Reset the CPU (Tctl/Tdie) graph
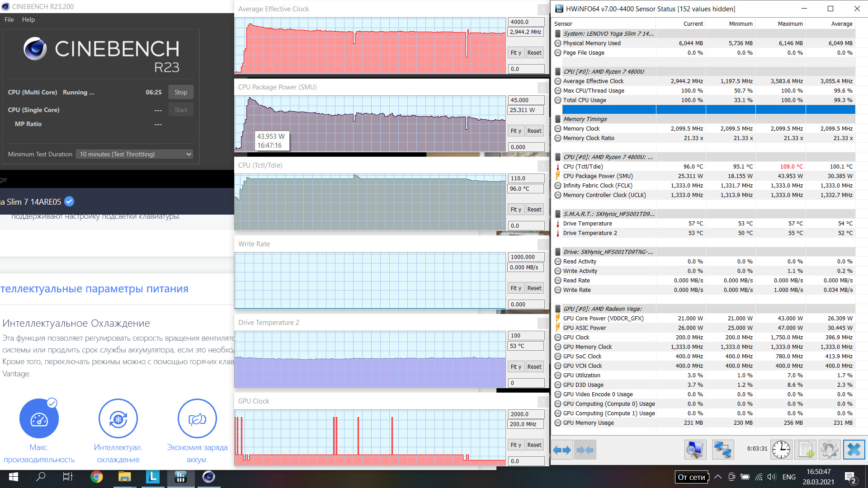The height and width of the screenshot is (488, 868). click(534, 210)
